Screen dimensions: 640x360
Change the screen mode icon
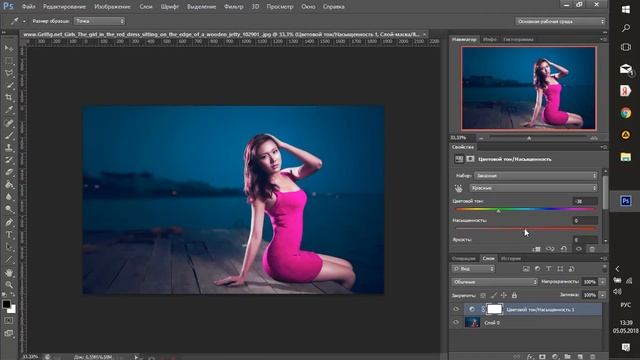point(9,333)
